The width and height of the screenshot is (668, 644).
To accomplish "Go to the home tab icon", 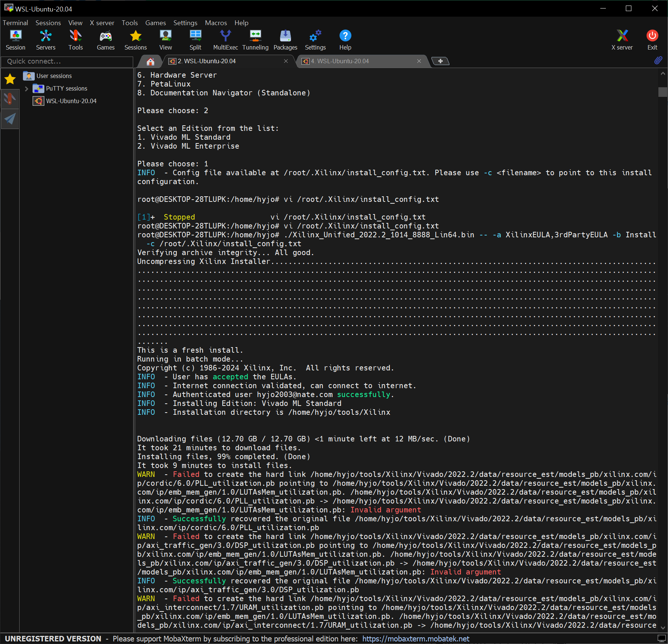I will (x=150, y=61).
